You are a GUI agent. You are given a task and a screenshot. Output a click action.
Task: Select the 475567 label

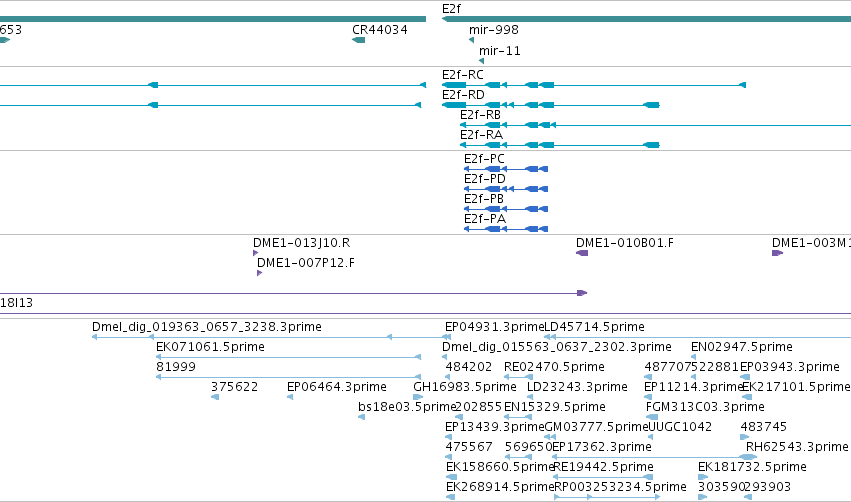(x=469, y=448)
